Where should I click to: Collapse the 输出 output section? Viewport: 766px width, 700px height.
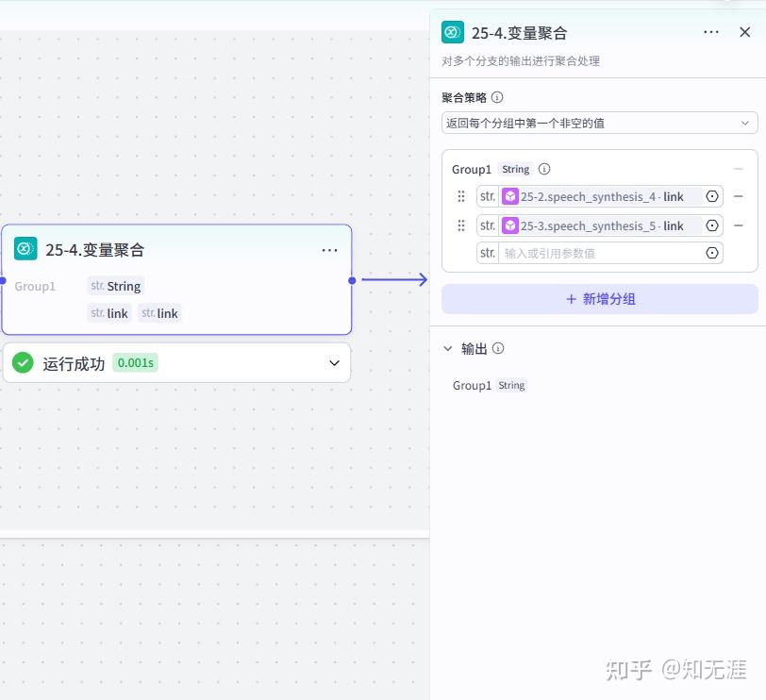pos(447,348)
